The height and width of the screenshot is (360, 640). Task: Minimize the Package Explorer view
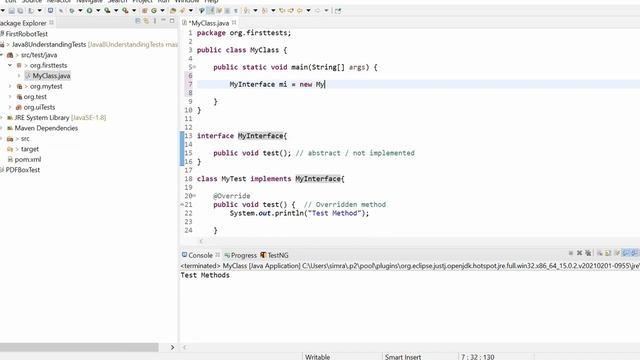point(163,20)
